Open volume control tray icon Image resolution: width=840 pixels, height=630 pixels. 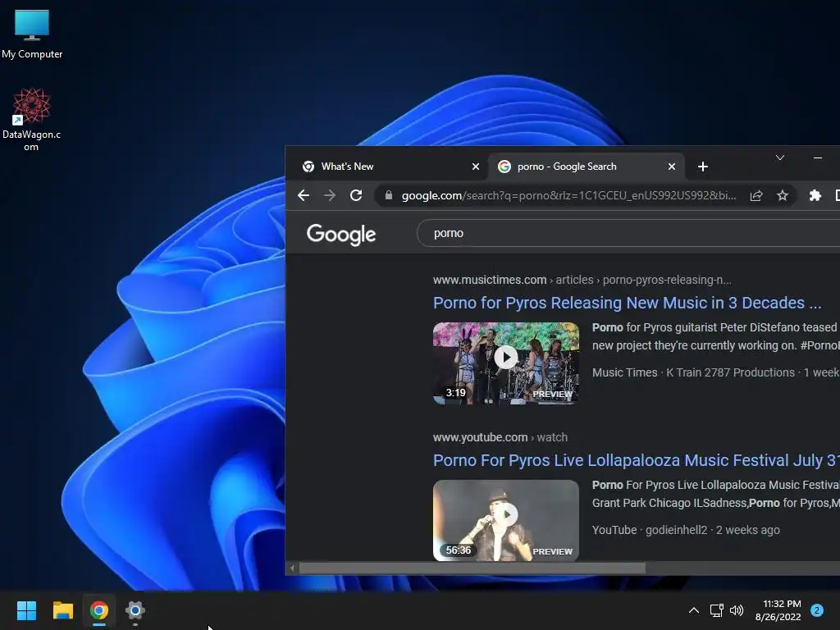tap(737, 610)
